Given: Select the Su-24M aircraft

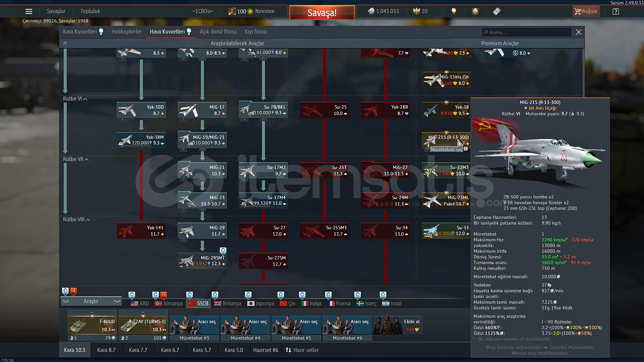Looking at the screenshot, I should 385,201.
